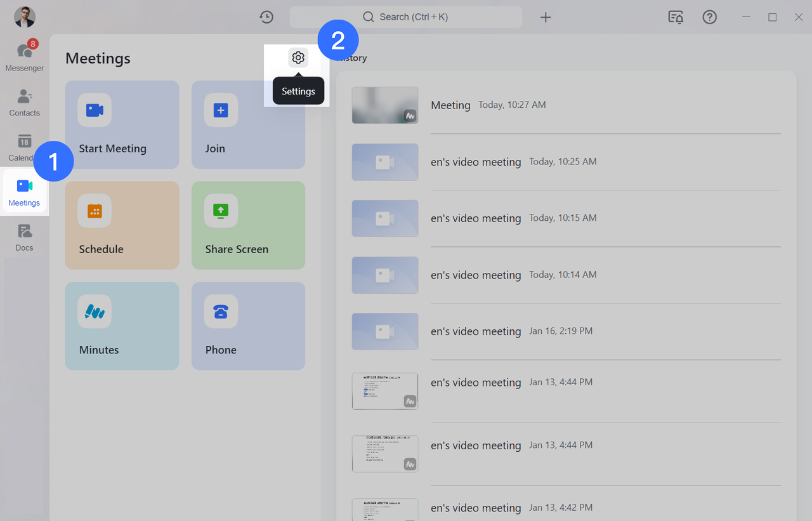Switch to Messenger in the sidebar
The image size is (812, 521).
click(x=25, y=56)
